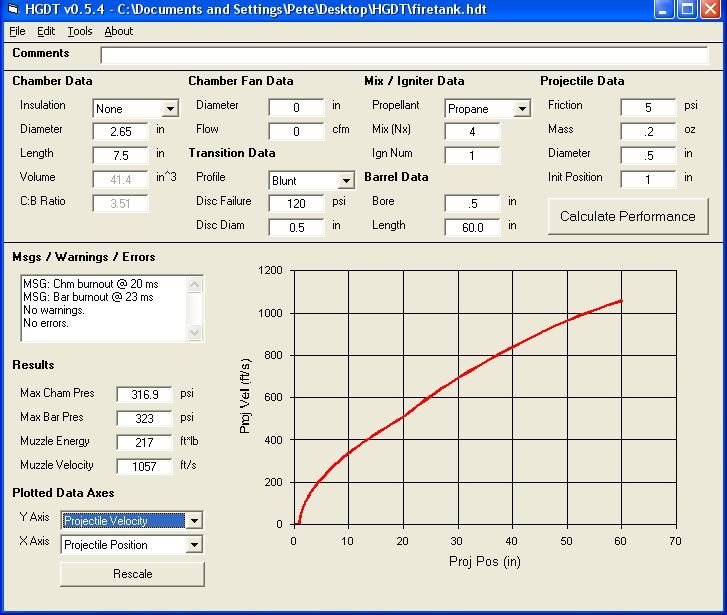Click the Disc Diam field showing 0.5

(296, 228)
